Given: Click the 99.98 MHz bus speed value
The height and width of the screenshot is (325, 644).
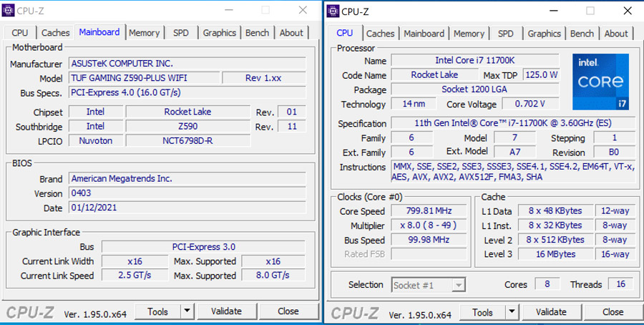Looking at the screenshot, I should click(x=429, y=240).
